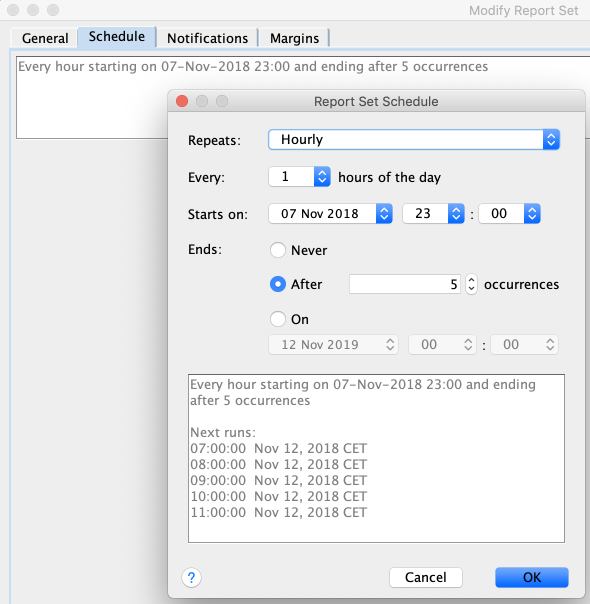Select the On end-date radio button

[278, 319]
